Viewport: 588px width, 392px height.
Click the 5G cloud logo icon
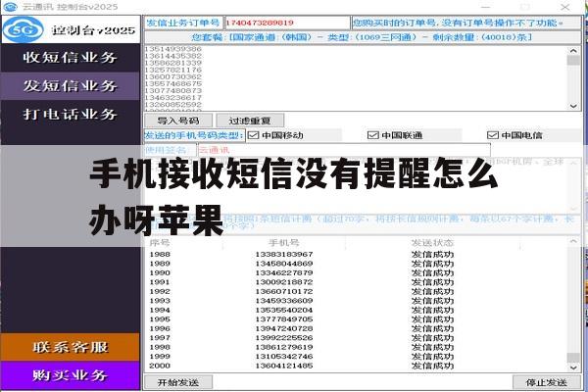(x=24, y=29)
